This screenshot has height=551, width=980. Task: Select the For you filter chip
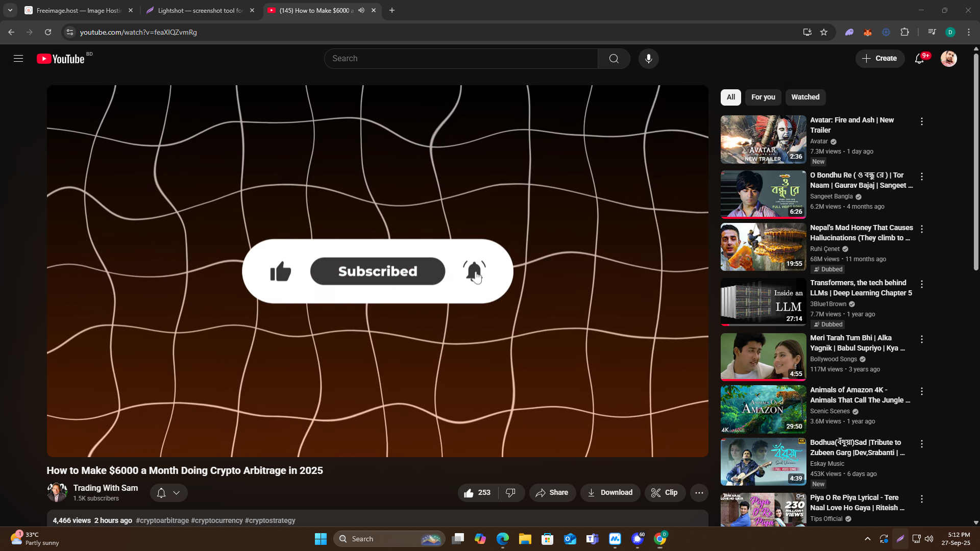[763, 97]
